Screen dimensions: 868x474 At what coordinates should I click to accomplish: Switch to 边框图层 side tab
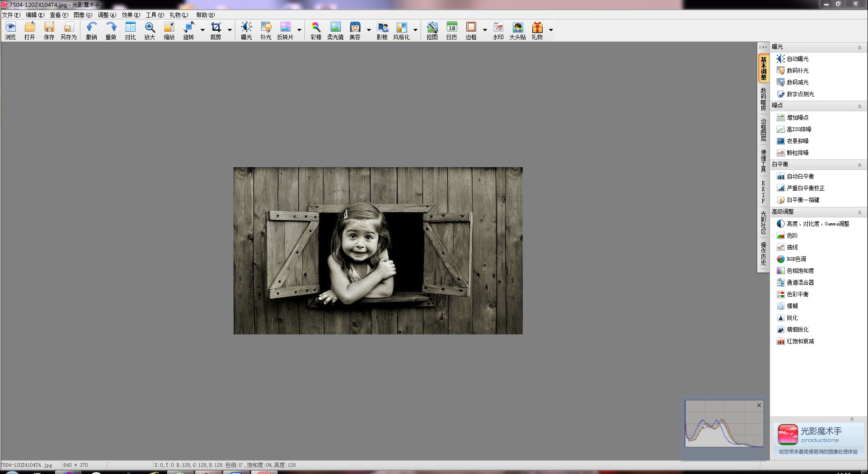[x=763, y=130]
